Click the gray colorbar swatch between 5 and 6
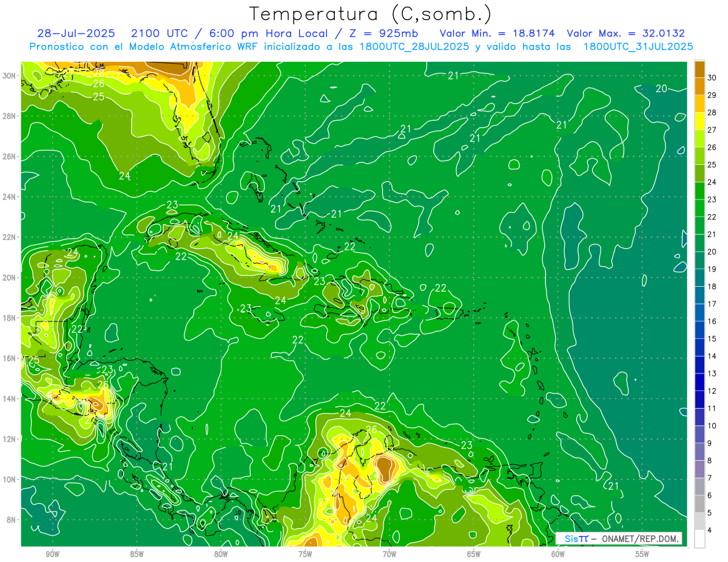The image size is (728, 562). click(699, 504)
